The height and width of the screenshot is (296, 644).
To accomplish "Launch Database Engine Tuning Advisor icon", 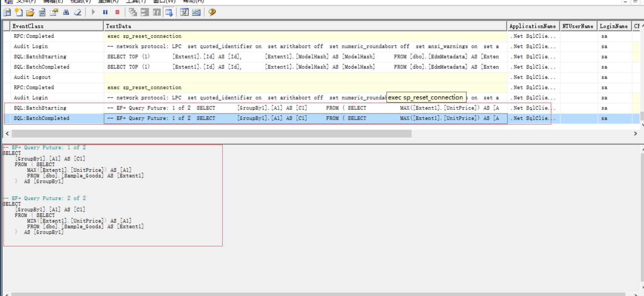I will coord(184,13).
